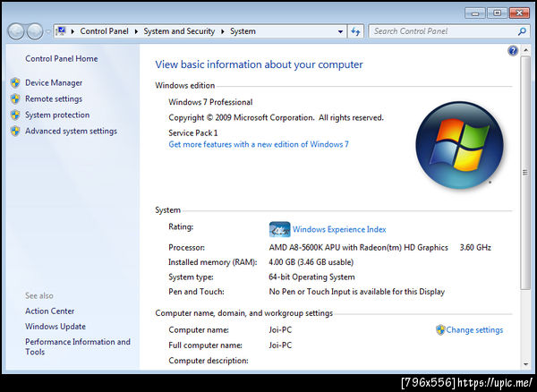Image resolution: width=537 pixels, height=392 pixels.
Task: Click the scrollbar down arrow
Action: 525,364
